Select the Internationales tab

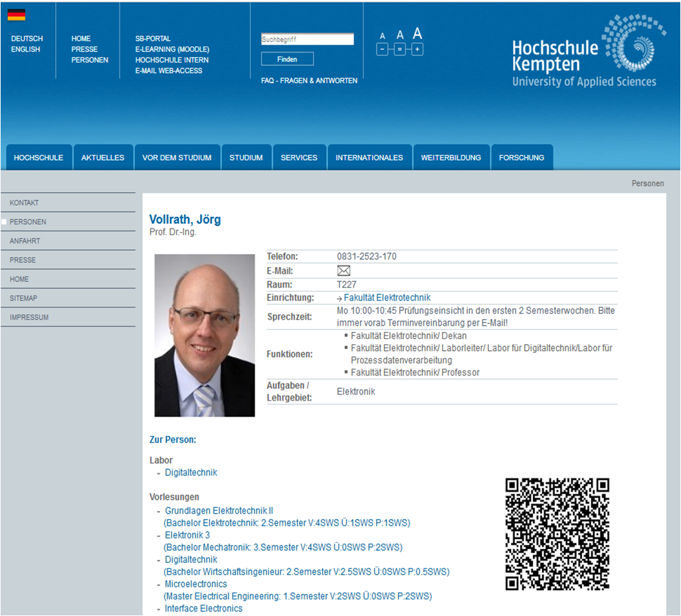(x=369, y=157)
